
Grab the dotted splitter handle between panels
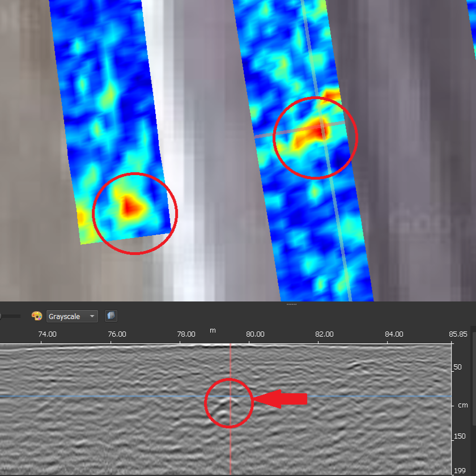[x=291, y=304]
